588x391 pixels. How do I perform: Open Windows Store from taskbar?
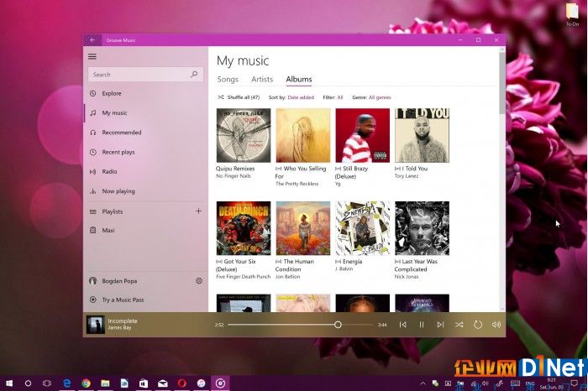pyautogui.click(x=144, y=383)
